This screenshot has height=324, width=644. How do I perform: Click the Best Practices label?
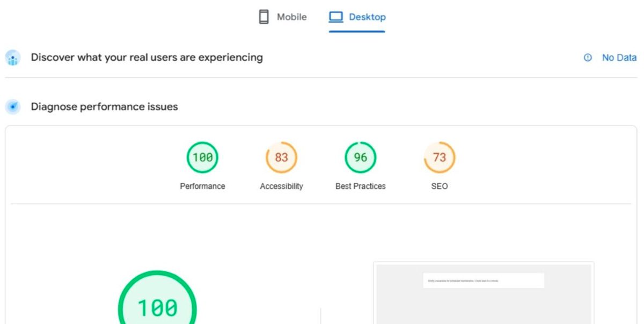tap(361, 186)
